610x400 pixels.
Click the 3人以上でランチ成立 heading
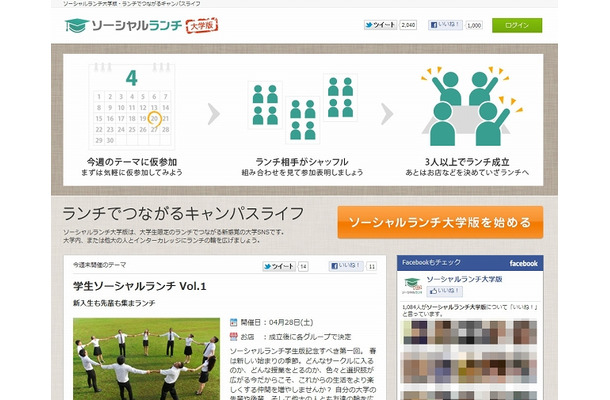click(x=467, y=162)
